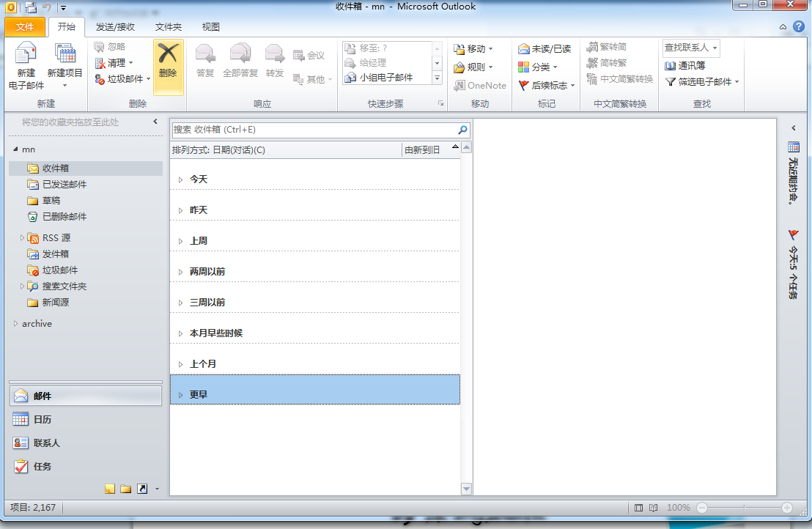Click the magnifier search icon

click(462, 130)
